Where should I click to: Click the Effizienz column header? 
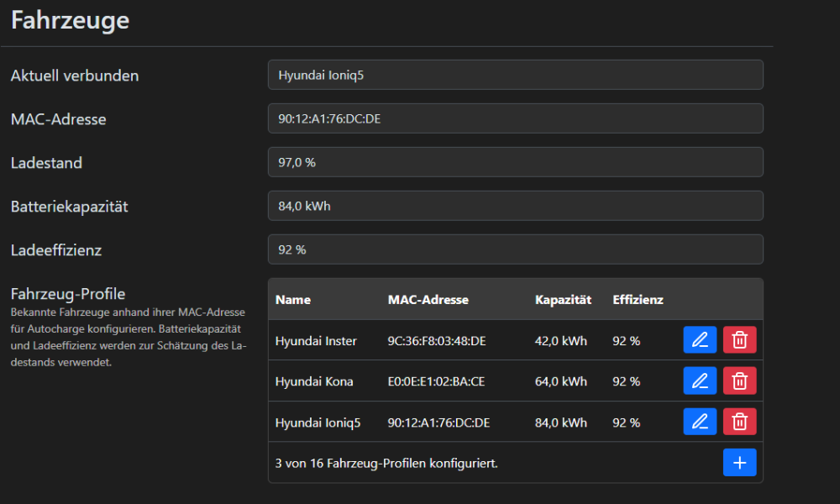pos(638,300)
